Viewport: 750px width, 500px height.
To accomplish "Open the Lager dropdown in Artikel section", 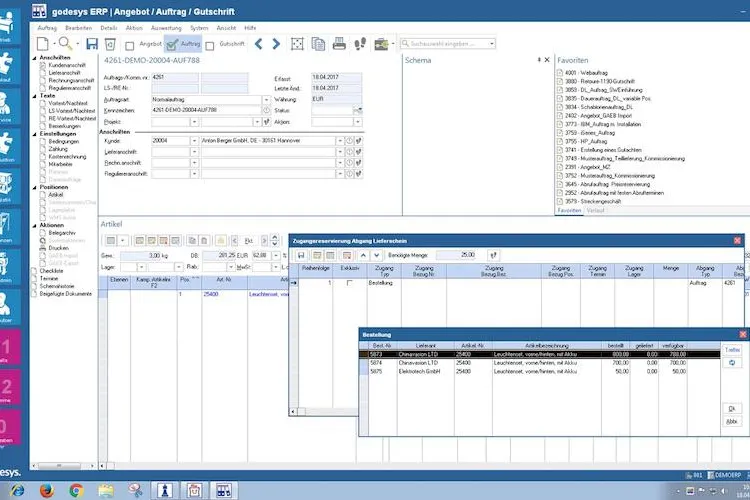I will (x=142, y=267).
